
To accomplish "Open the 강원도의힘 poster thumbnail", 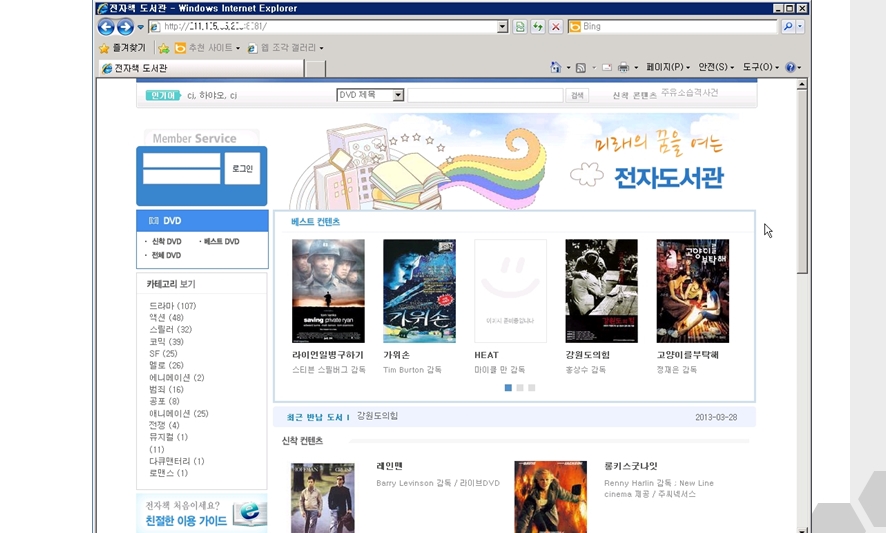I will [601, 291].
